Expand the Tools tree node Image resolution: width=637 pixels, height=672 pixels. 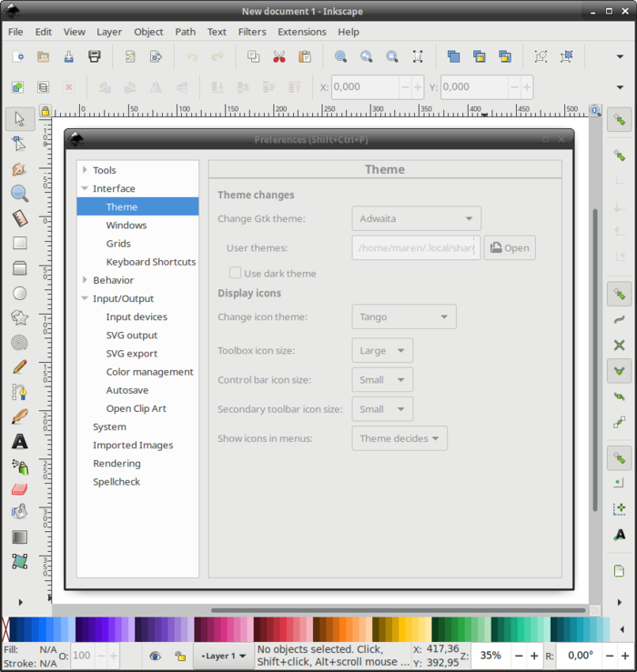pyautogui.click(x=85, y=170)
